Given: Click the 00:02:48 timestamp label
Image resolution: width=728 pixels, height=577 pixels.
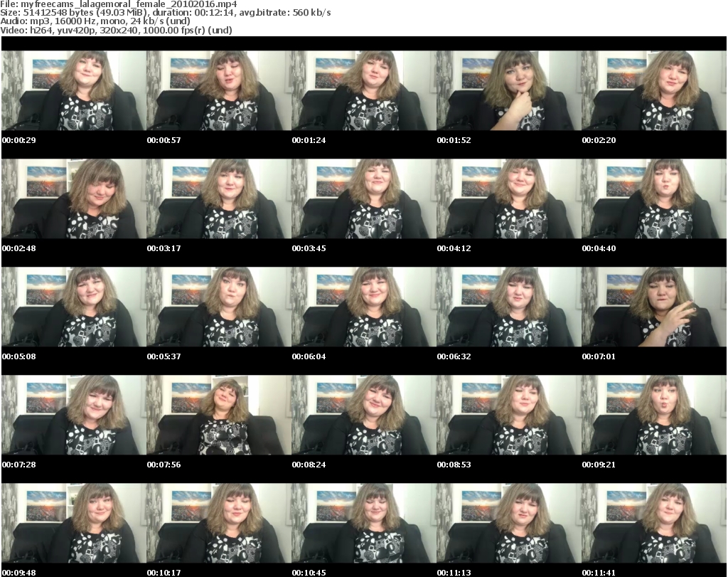Looking at the screenshot, I should tap(19, 248).
